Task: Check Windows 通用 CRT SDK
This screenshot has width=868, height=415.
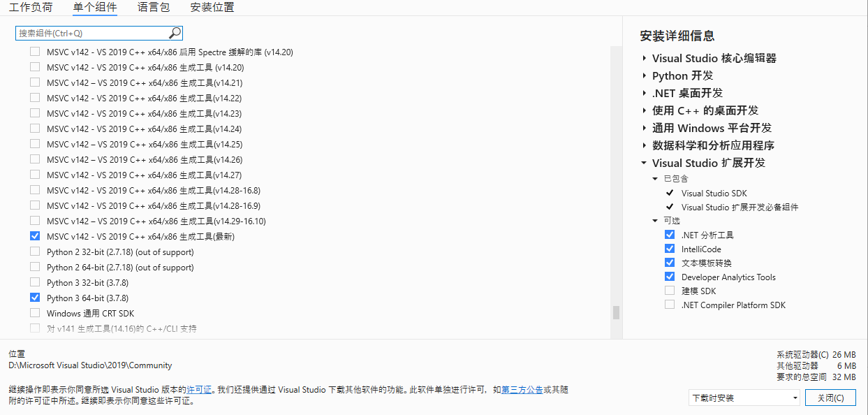Action: [35, 312]
